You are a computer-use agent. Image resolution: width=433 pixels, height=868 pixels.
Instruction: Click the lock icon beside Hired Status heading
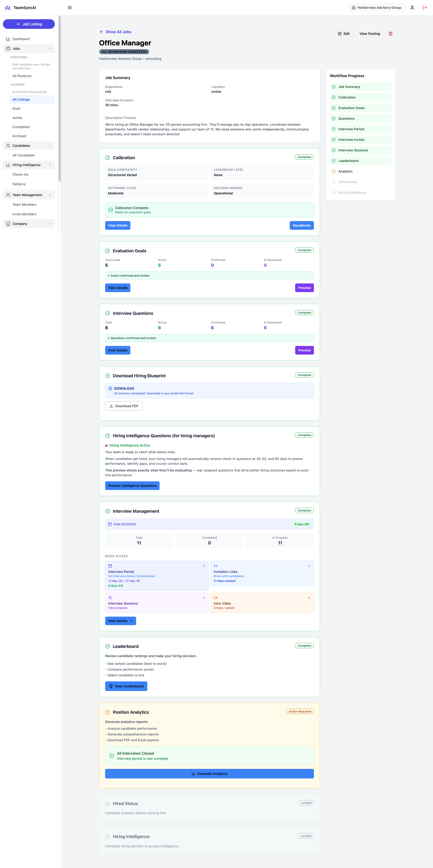108,803
